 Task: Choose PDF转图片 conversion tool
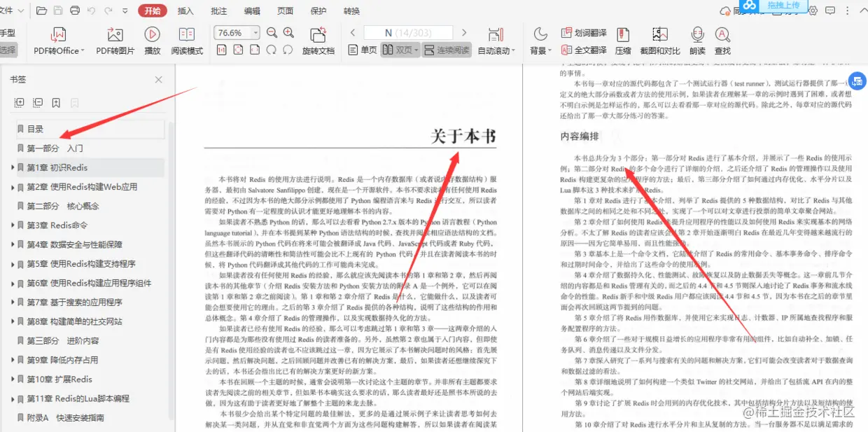[x=115, y=41]
